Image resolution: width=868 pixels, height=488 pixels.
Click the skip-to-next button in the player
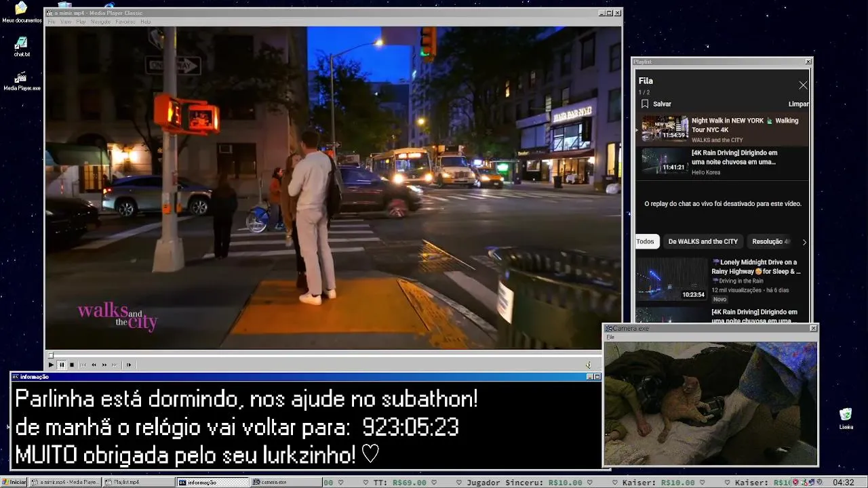click(115, 365)
